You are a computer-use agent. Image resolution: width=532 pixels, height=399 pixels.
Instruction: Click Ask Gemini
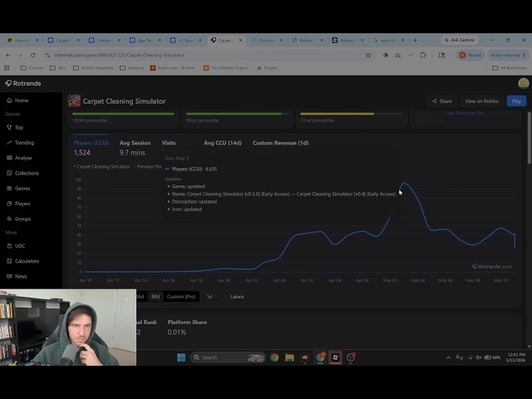click(460, 40)
